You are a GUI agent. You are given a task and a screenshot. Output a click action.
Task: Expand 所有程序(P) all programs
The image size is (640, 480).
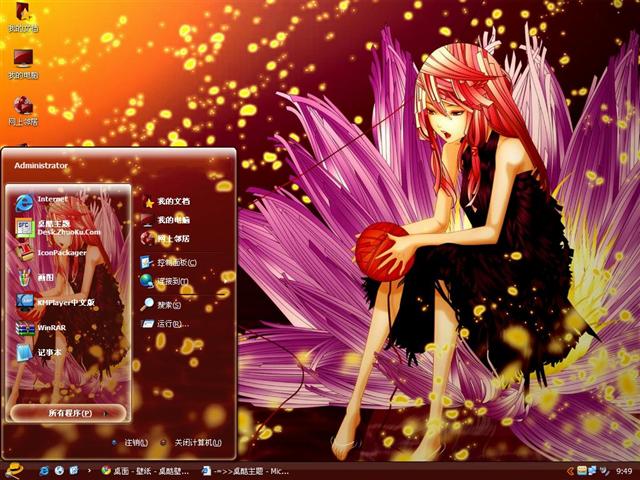(x=68, y=413)
